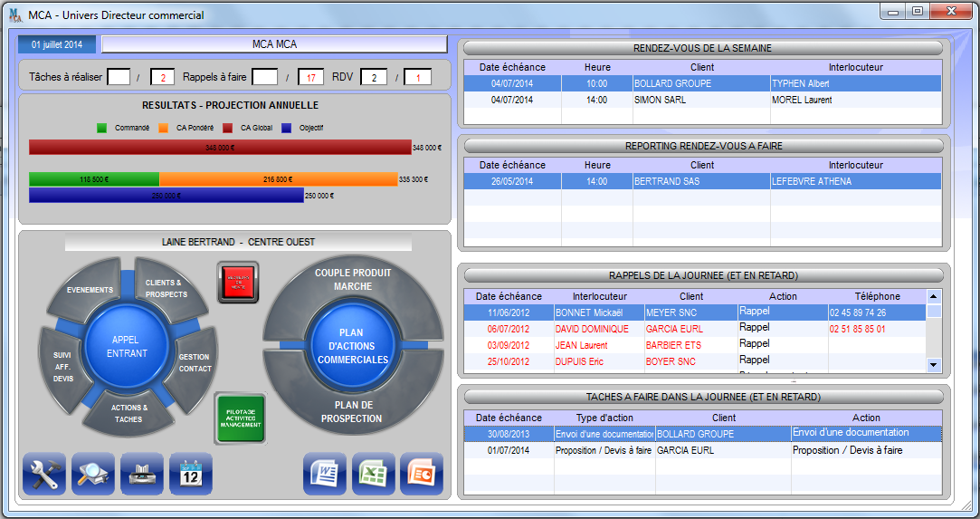Click the RDV box showing red 1
Viewport: 980px width, 519px height.
[x=417, y=77]
